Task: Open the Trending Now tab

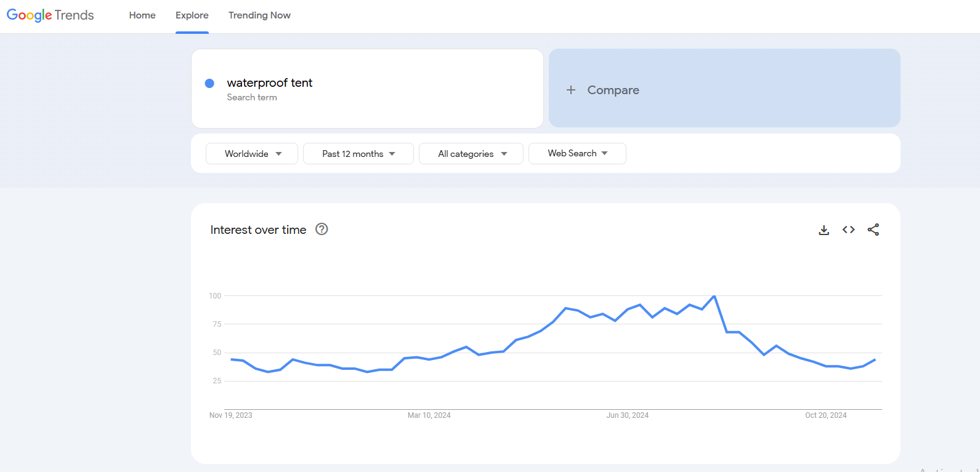Action: click(259, 15)
